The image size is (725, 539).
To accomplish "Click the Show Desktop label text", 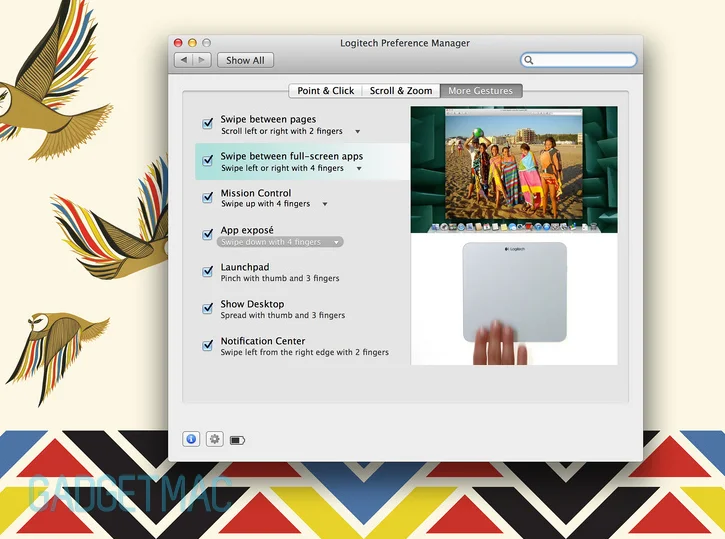I will [x=252, y=304].
